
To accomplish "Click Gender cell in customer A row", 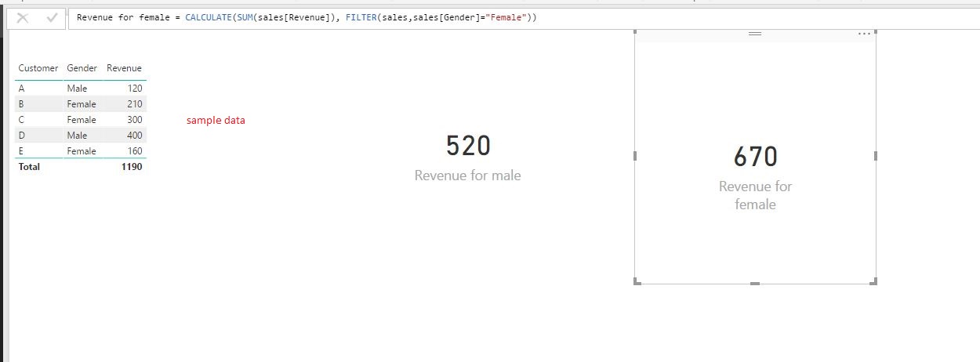I will tap(77, 89).
